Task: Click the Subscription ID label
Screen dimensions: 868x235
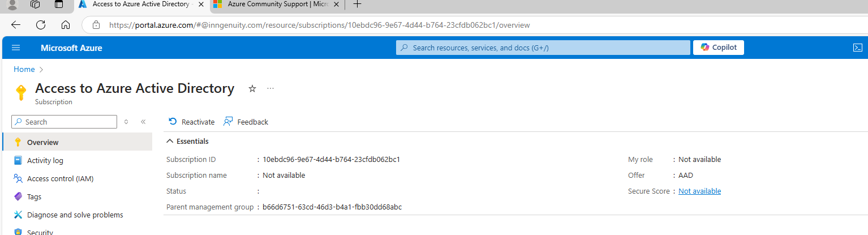Action: click(x=191, y=159)
